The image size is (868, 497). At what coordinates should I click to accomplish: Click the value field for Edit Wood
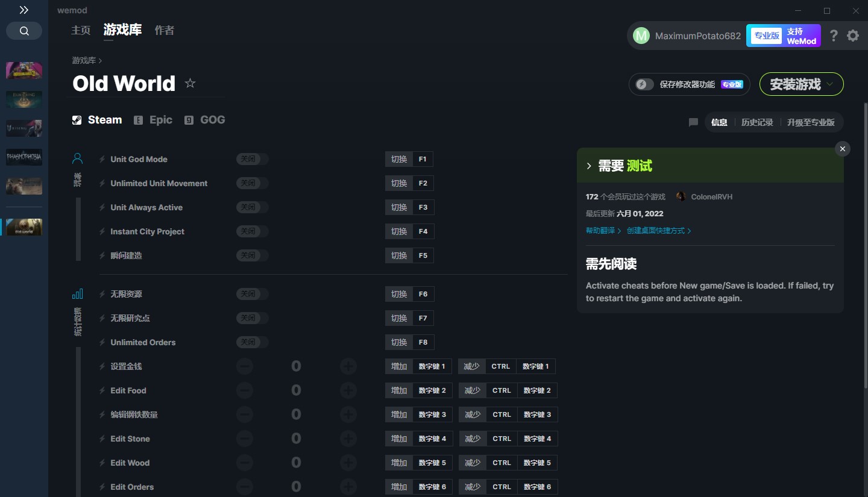pos(296,463)
